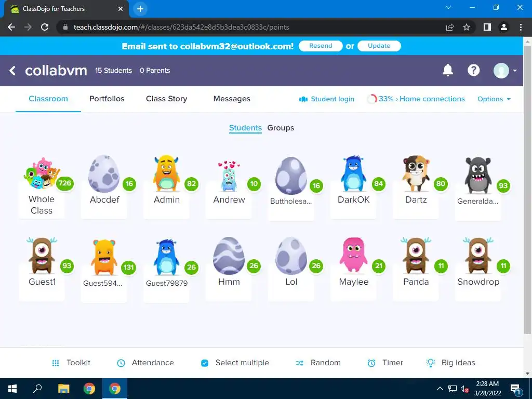
Task: Click the muted volume tray icon
Action: [464, 389]
